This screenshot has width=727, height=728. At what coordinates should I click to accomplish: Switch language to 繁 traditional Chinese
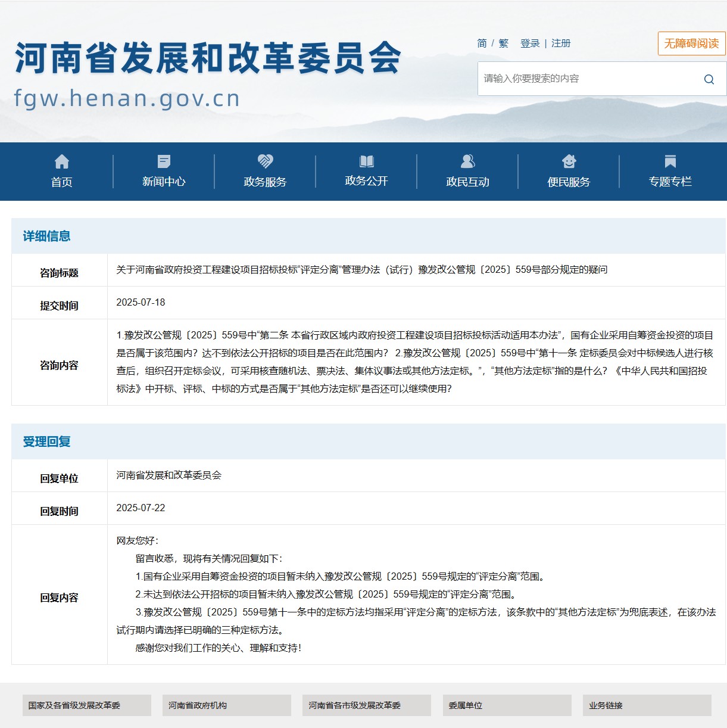503,43
